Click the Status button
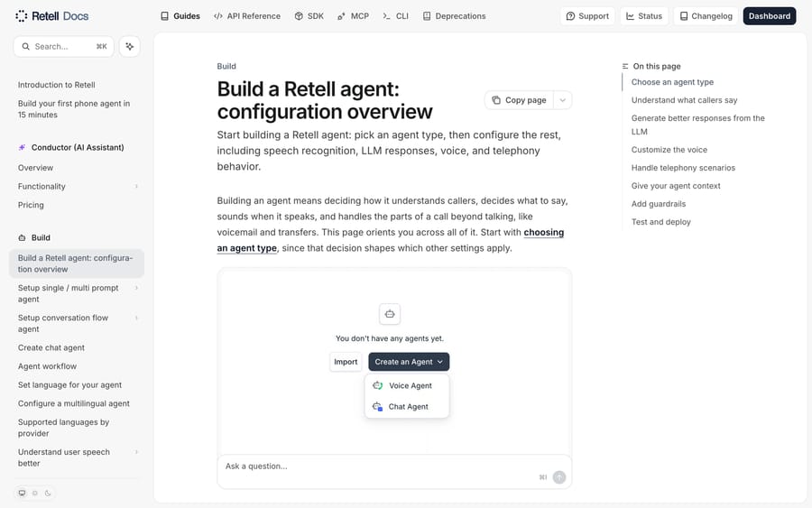Image resolution: width=812 pixels, height=508 pixels. (644, 16)
